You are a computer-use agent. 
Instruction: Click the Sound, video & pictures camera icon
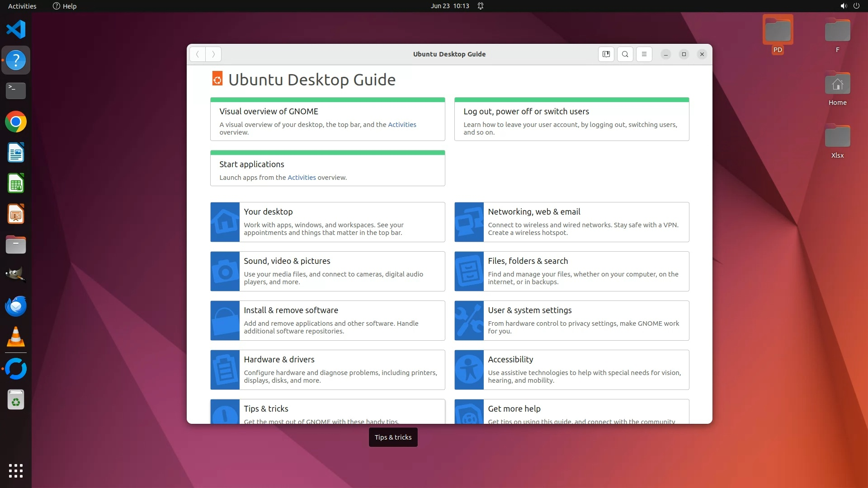pyautogui.click(x=225, y=271)
